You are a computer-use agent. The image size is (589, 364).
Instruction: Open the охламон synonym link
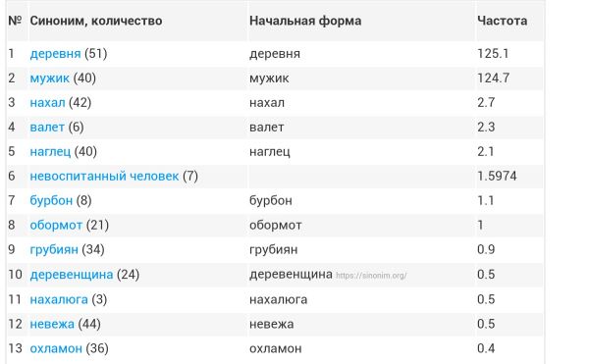pyautogui.click(x=56, y=349)
